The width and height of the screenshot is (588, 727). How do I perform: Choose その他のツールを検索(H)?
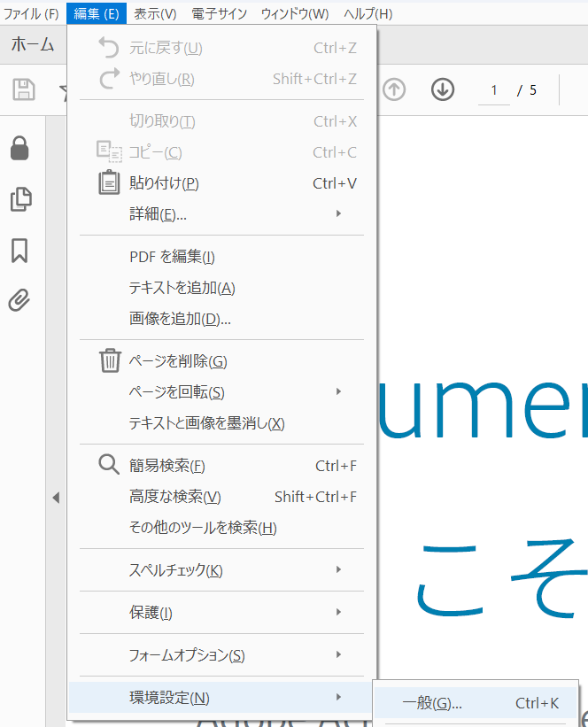(221, 528)
